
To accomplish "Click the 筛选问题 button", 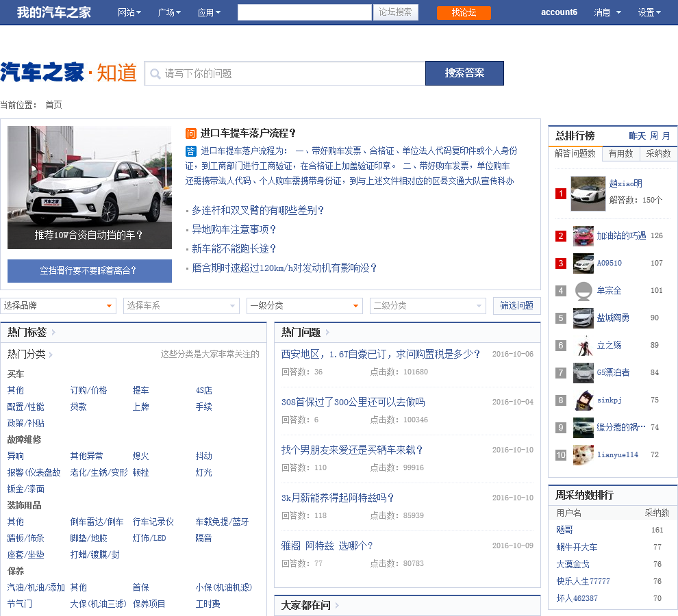I will (x=516, y=306).
